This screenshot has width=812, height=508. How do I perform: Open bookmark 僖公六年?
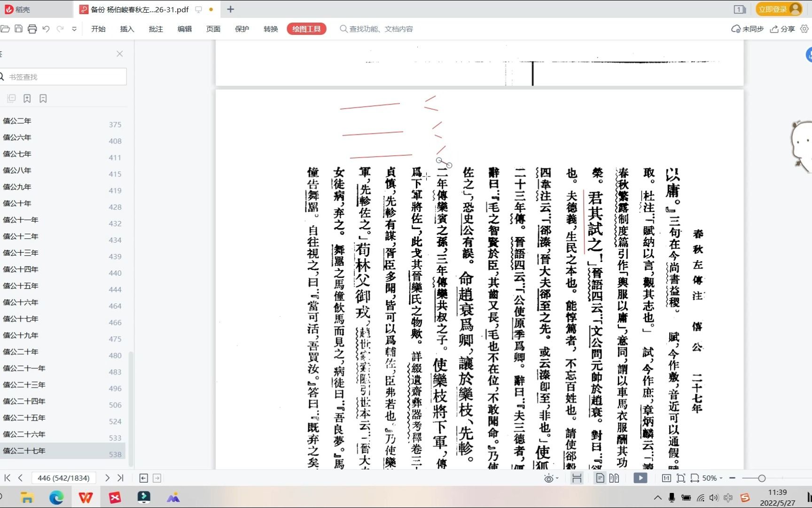(x=17, y=137)
